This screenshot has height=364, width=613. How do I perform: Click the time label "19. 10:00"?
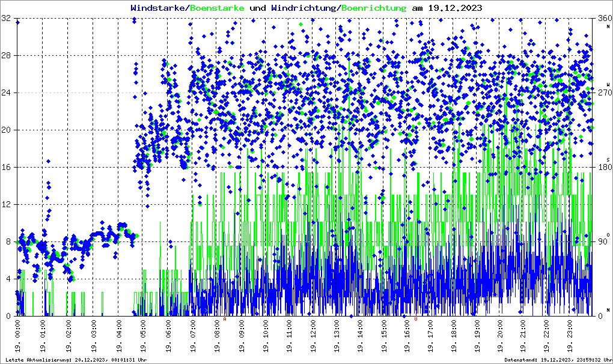click(266, 336)
